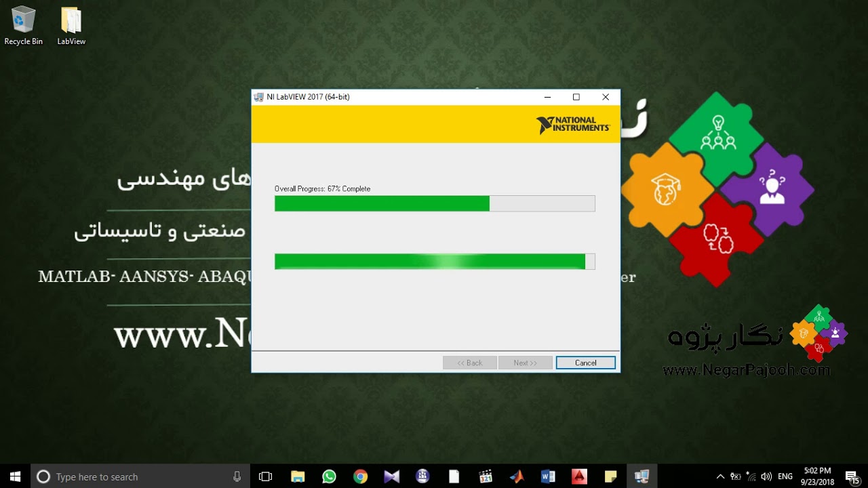Open Media Player Classic (321 icon) in the taskbar
Image resolution: width=868 pixels, height=488 pixels.
pos(486,476)
